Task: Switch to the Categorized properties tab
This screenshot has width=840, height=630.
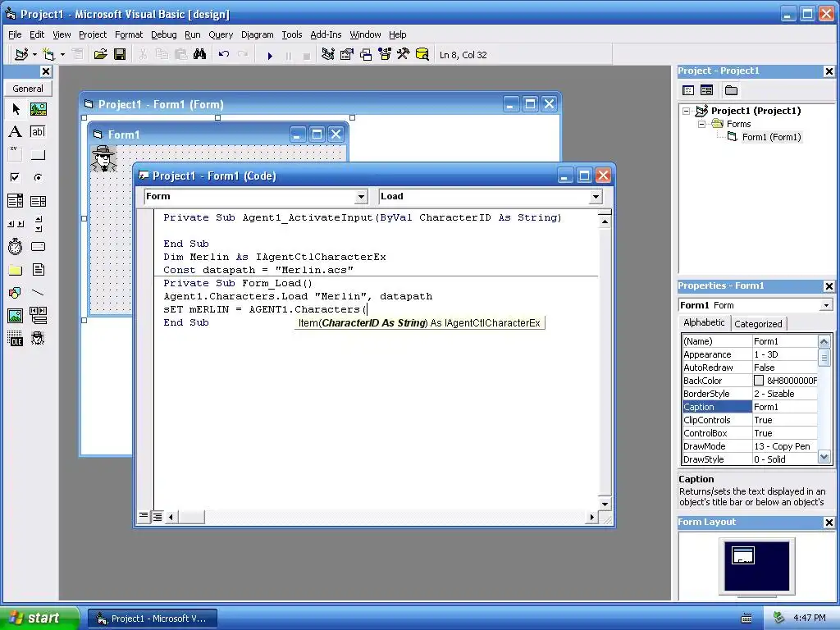Action: (758, 323)
